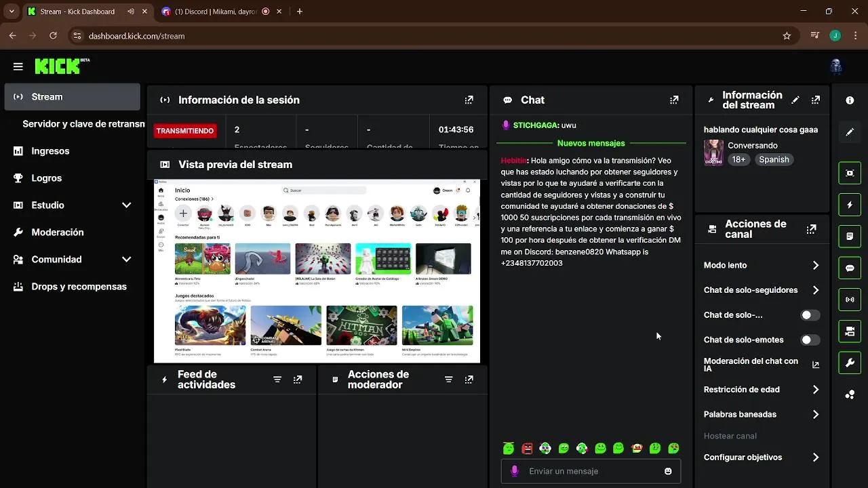Open Configurar objetivos settings
Viewport: 868px width, 488px height.
point(762,457)
